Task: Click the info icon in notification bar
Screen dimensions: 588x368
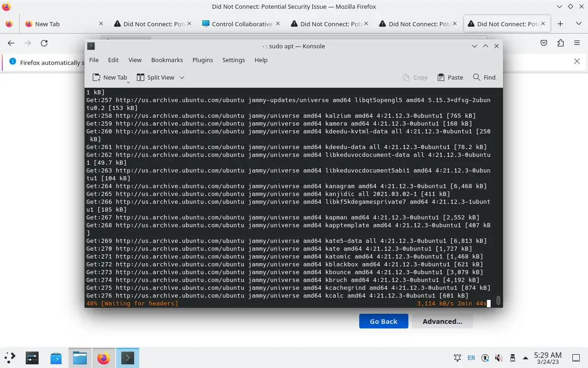Action: pyautogui.click(x=12, y=62)
